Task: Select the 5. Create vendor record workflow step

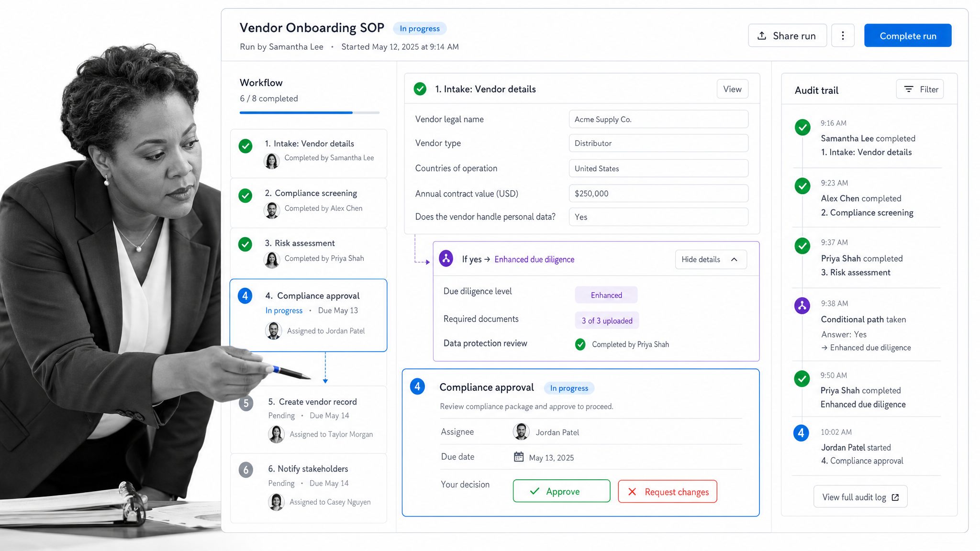Action: click(309, 419)
